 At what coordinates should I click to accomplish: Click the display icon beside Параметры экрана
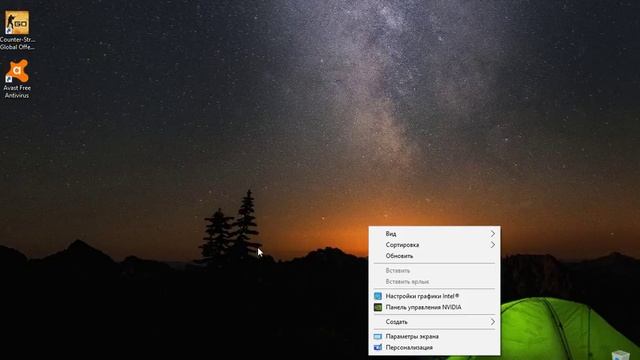coord(378,337)
